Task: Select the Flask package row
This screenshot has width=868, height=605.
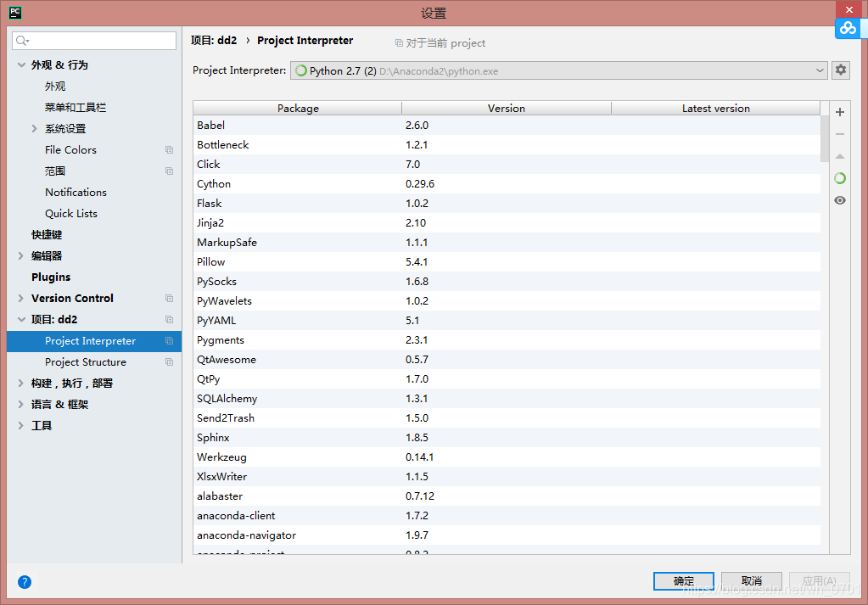Action: pyautogui.click(x=507, y=203)
